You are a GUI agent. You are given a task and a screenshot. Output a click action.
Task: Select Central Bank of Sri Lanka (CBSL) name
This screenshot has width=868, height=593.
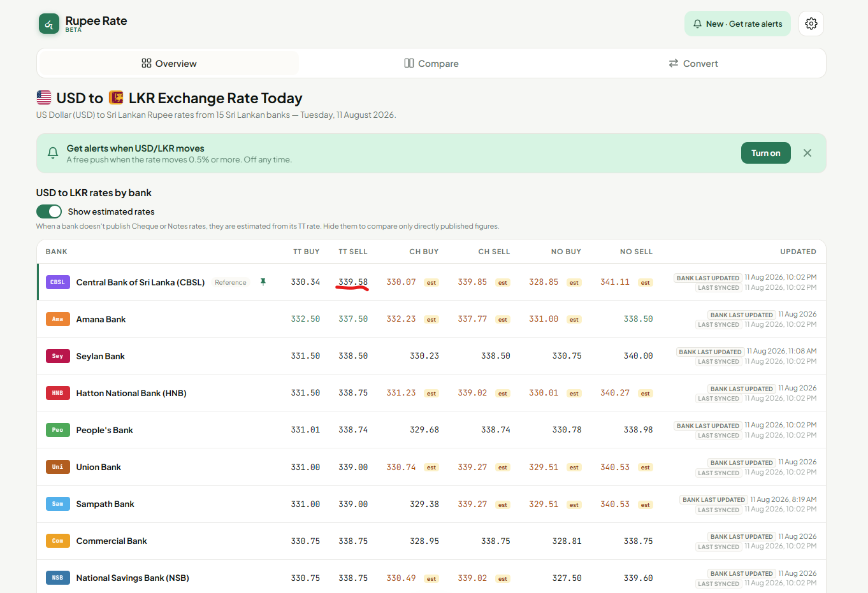(x=140, y=282)
